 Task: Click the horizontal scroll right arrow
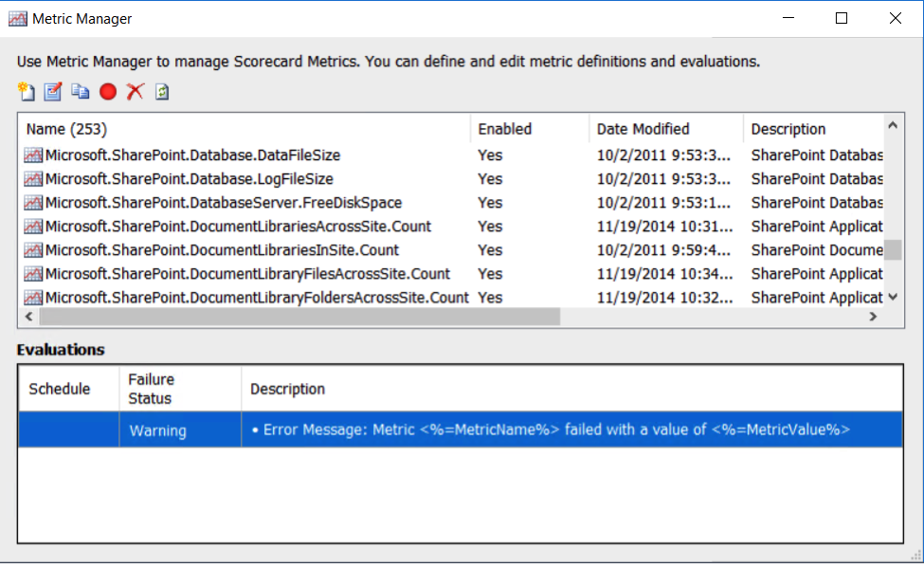coord(874,317)
